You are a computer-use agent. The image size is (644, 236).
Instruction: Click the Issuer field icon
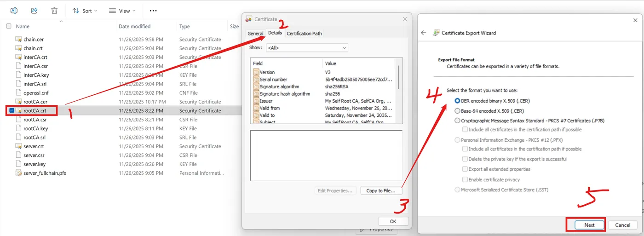256,101
